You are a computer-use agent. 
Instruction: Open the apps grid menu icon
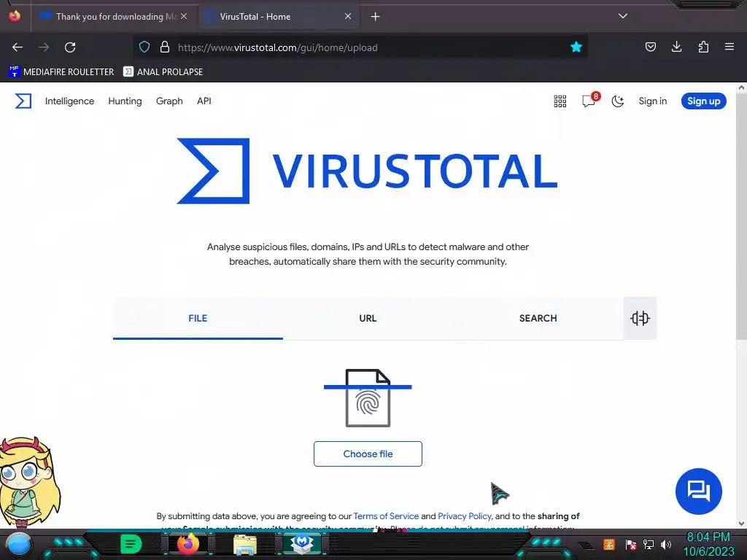[560, 101]
